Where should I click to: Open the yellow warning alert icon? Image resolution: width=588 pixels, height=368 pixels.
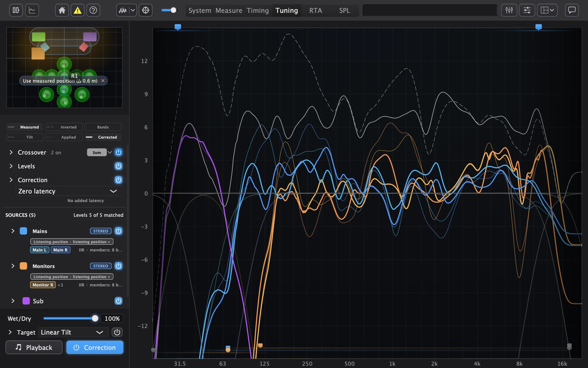[x=77, y=10]
